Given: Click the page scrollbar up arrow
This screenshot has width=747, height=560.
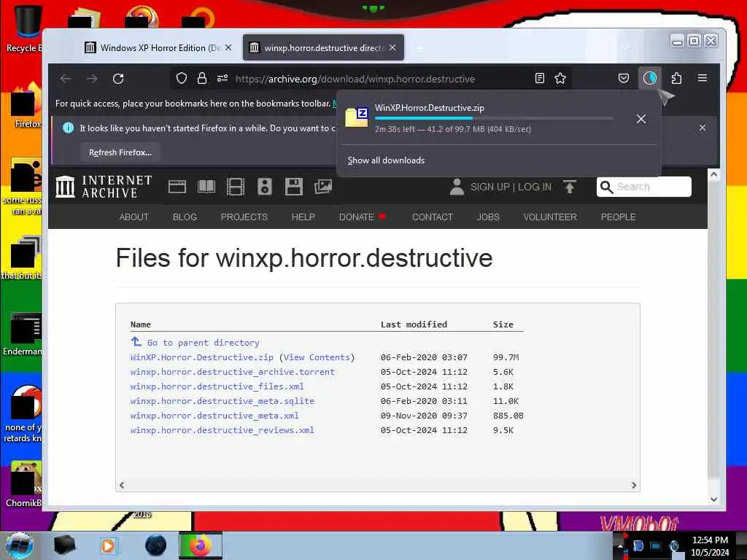Looking at the screenshot, I should (x=713, y=174).
